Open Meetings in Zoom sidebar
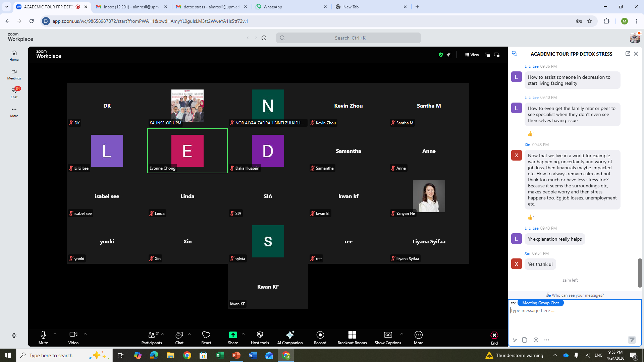This screenshot has height=362, width=644. coord(14,74)
